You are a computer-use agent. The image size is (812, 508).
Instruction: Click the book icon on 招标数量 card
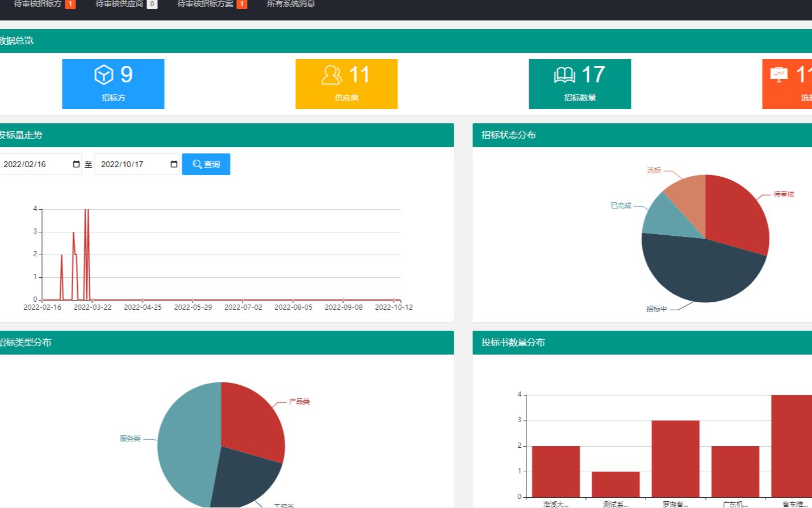pyautogui.click(x=564, y=74)
